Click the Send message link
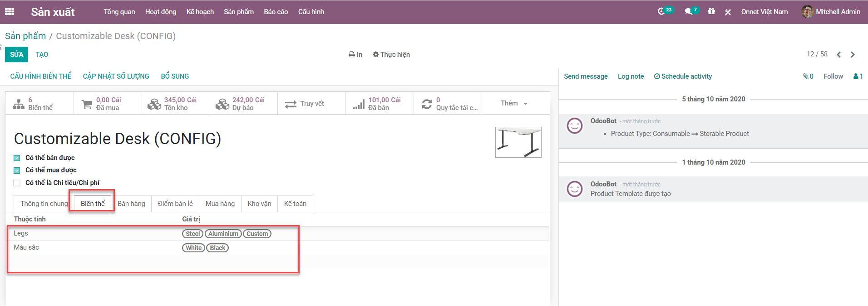This screenshot has width=868, height=306. [586, 76]
